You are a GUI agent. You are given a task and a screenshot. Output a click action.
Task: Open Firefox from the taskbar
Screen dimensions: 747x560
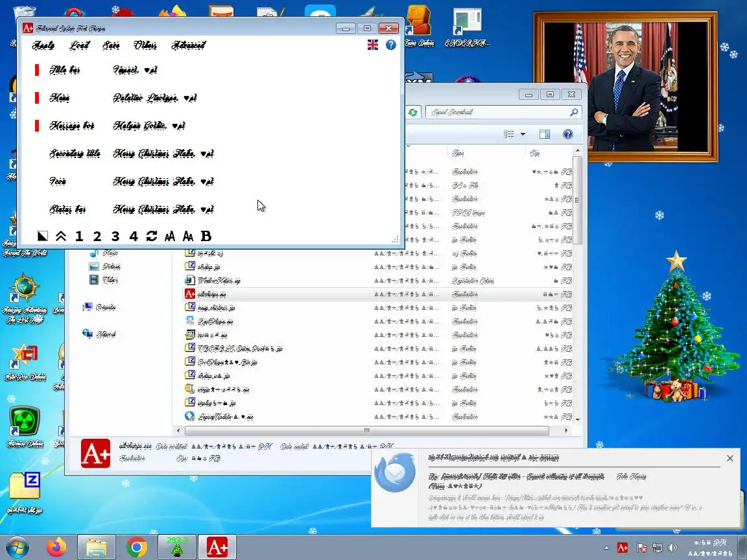[56, 547]
